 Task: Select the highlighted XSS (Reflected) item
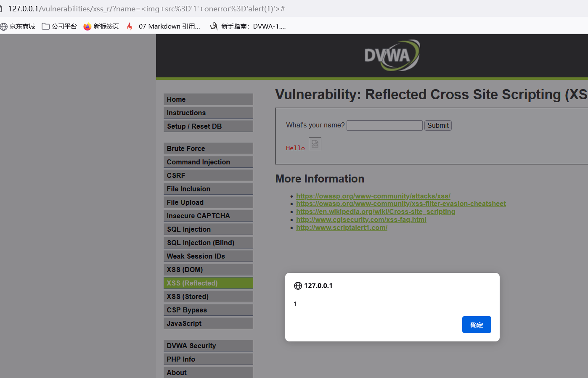tap(208, 283)
